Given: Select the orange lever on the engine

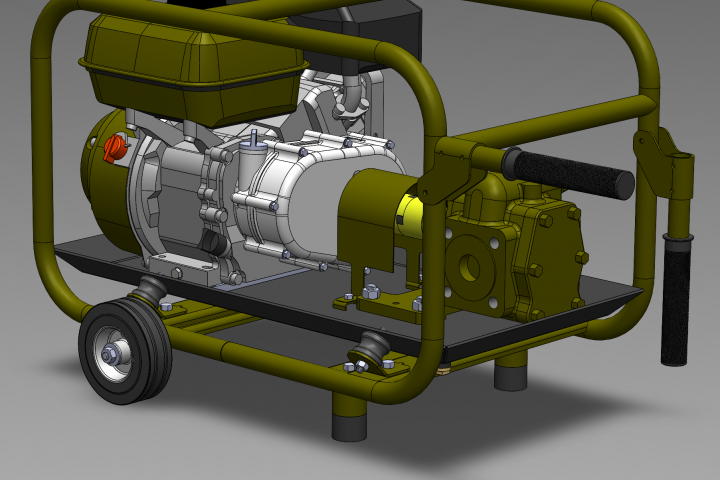Looking at the screenshot, I should 114,148.
